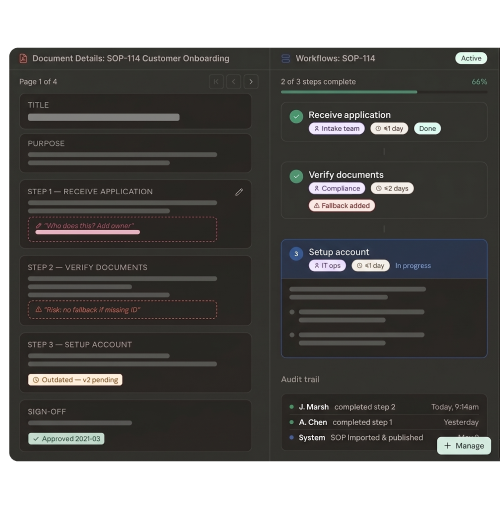
Task: Click "In progress" status text
Action: point(413,266)
